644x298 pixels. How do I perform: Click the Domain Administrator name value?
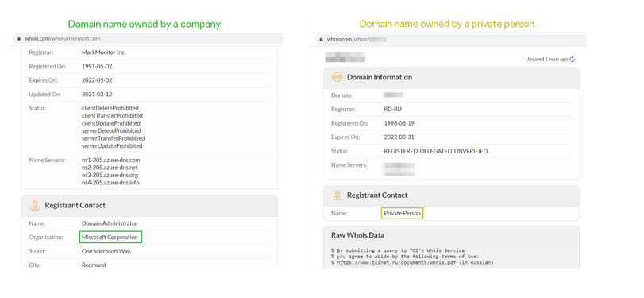(110, 223)
